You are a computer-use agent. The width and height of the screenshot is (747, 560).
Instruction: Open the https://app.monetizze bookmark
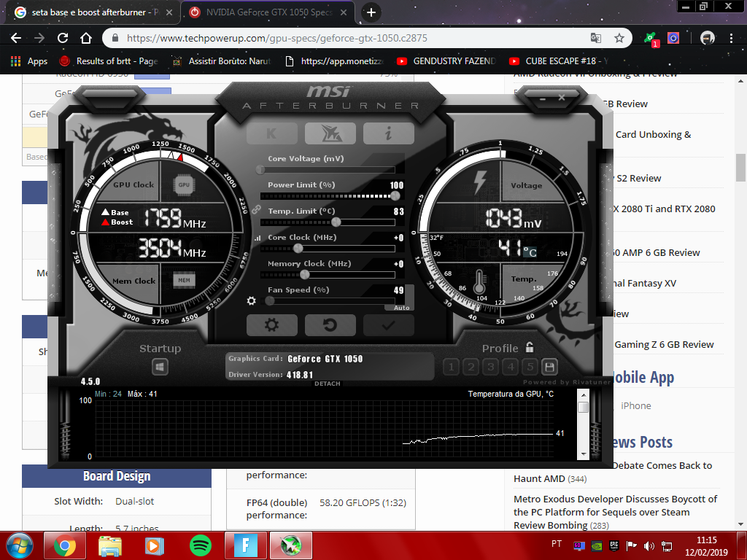334,61
